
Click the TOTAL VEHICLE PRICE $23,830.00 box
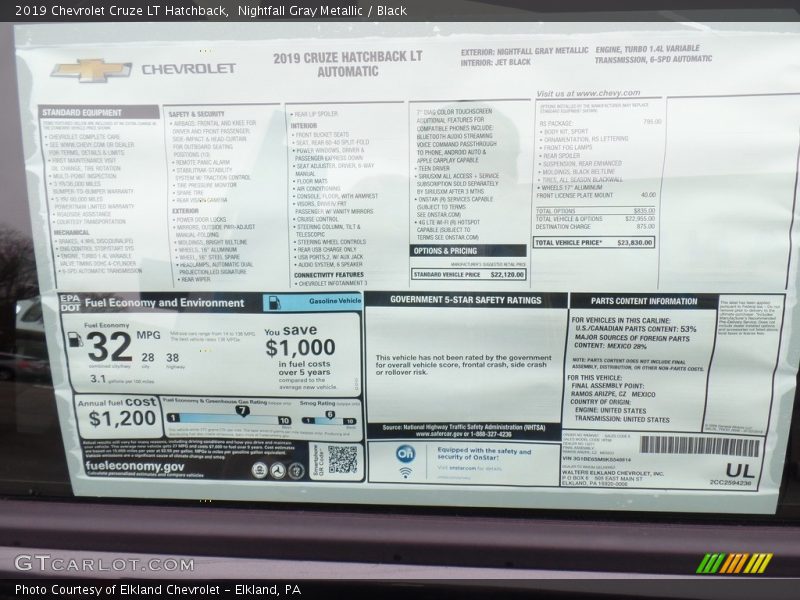point(594,242)
